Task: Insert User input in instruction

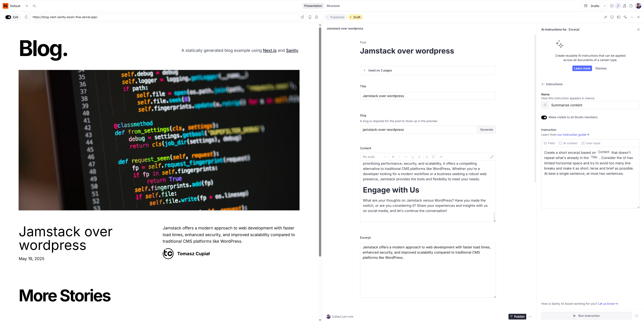Action: [x=591, y=143]
